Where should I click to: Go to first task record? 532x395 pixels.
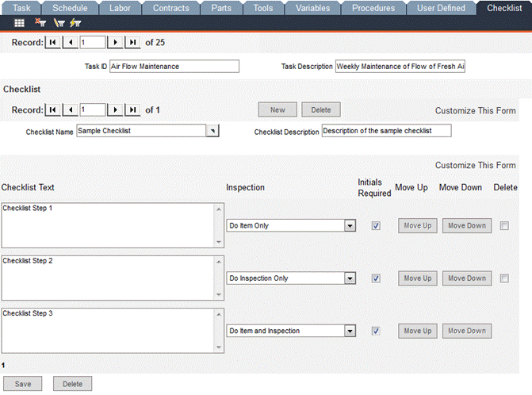click(53, 42)
